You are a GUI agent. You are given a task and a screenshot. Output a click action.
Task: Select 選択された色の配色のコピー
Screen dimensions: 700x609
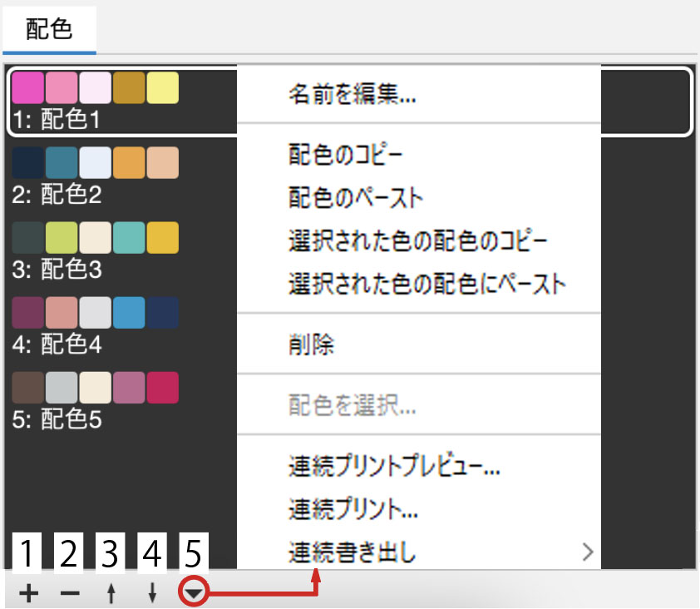point(418,241)
